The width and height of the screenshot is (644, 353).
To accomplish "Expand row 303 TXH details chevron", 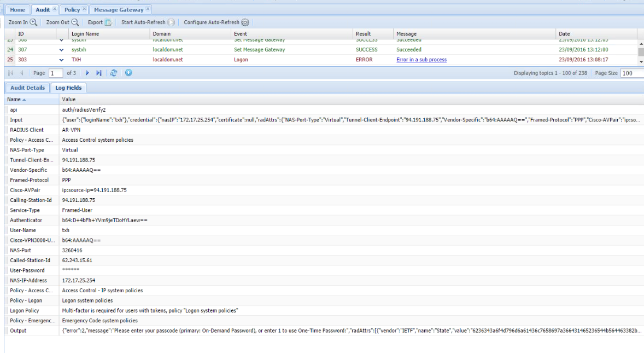I will [61, 60].
